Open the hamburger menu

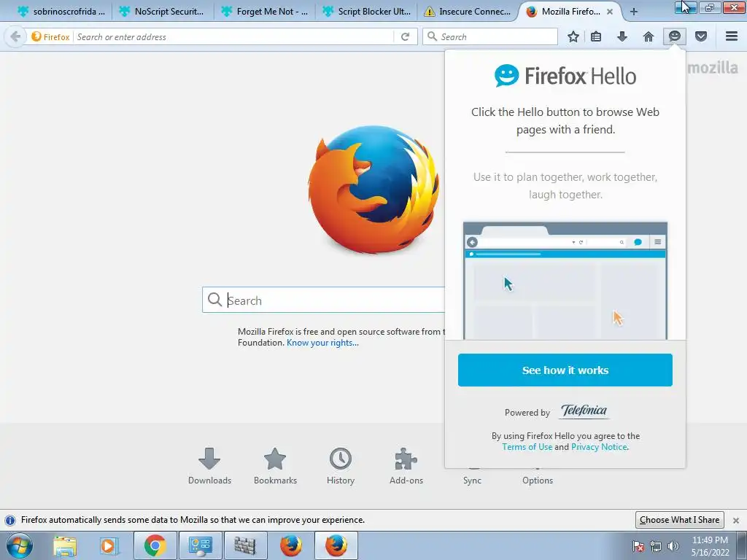pyautogui.click(x=732, y=36)
